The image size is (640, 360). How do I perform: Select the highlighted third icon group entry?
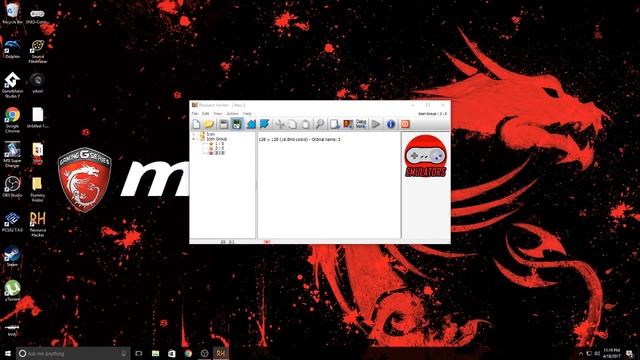pyautogui.click(x=217, y=153)
